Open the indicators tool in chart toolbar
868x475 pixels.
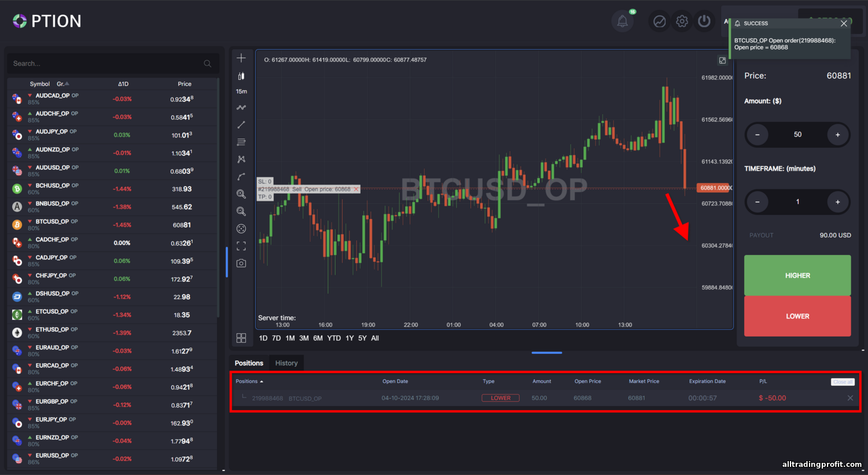click(x=241, y=108)
